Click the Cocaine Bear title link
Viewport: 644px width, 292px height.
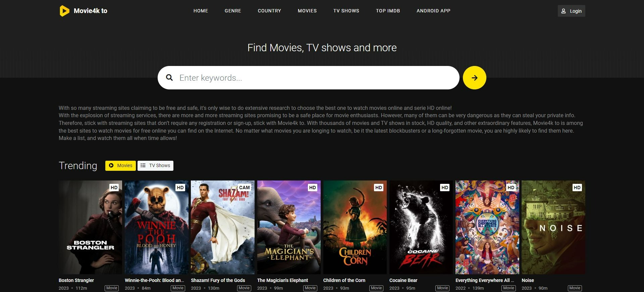click(x=403, y=280)
